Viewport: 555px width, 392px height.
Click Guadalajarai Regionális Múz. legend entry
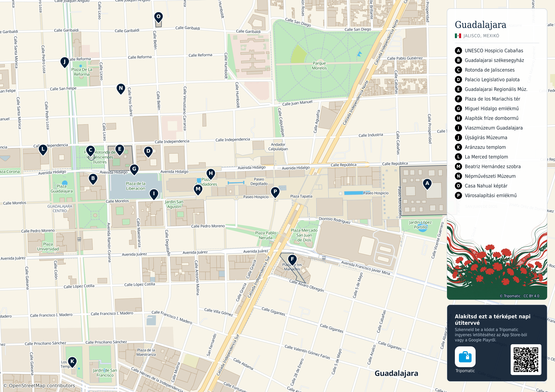coord(491,89)
